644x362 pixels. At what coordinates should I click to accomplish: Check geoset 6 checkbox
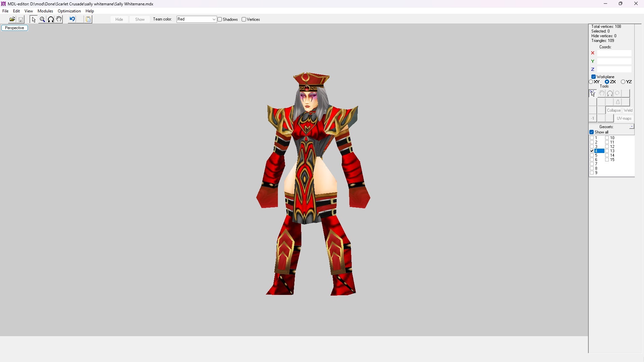pos(592,160)
